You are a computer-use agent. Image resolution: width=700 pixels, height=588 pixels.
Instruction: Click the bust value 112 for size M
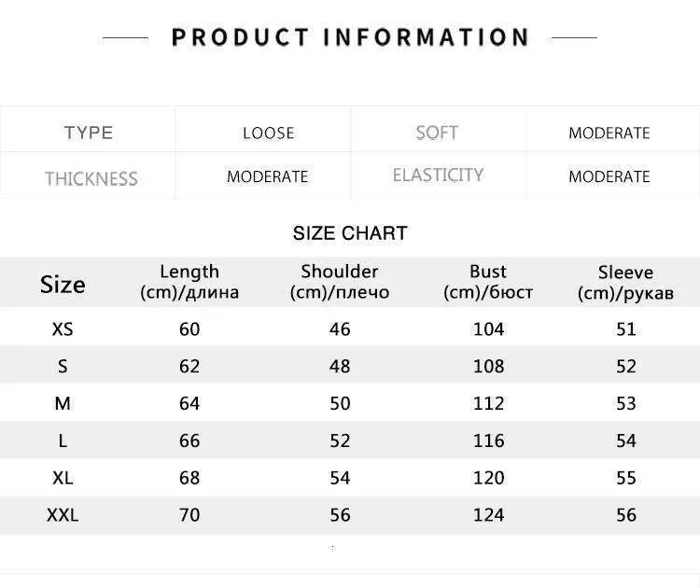coord(488,403)
